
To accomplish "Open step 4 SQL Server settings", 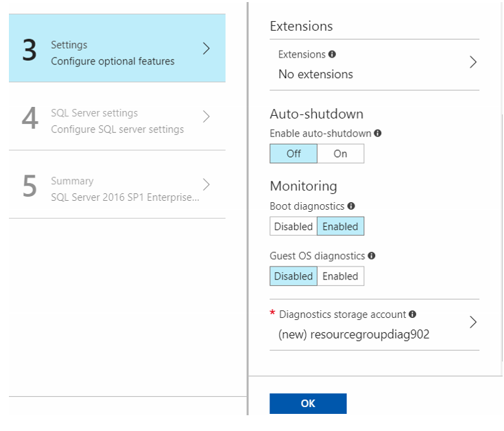I will 117,116.
